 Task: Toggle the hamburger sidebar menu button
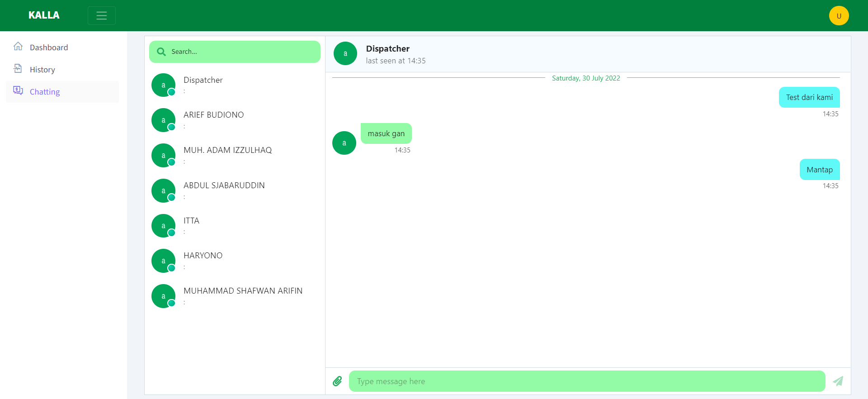(x=102, y=15)
